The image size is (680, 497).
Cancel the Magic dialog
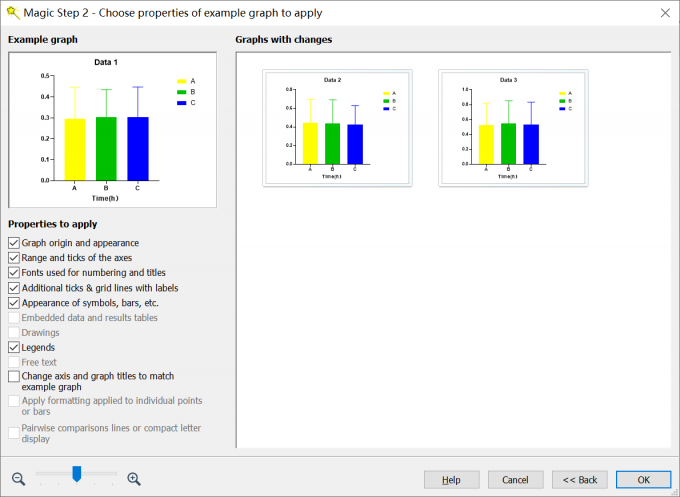(515, 480)
